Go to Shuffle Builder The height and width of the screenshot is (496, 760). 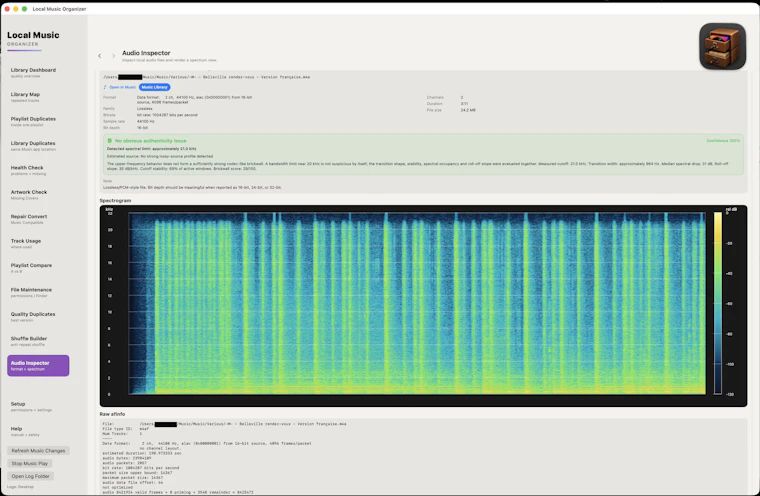point(29,341)
